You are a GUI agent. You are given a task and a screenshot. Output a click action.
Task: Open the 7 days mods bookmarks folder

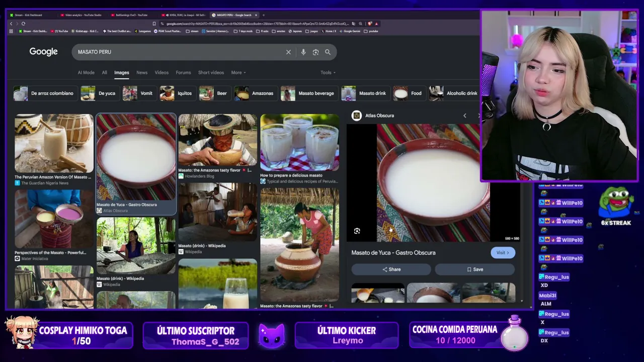tap(244, 31)
